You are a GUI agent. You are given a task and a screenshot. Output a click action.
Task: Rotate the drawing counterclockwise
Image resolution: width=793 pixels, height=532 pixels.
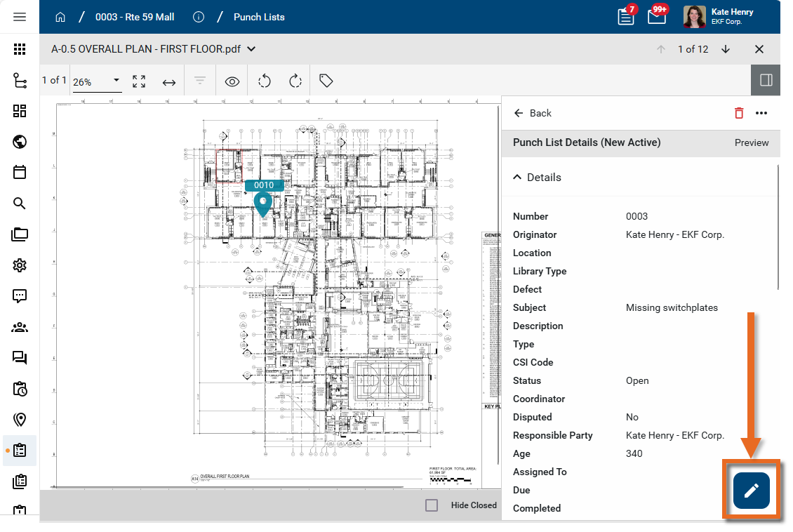265,81
